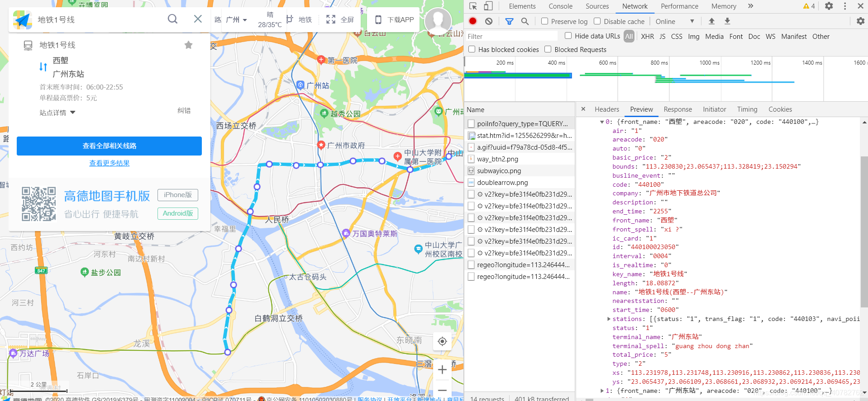Viewport: 868px width, 401px height.
Task: Click the import HAR upload icon
Action: (x=711, y=21)
